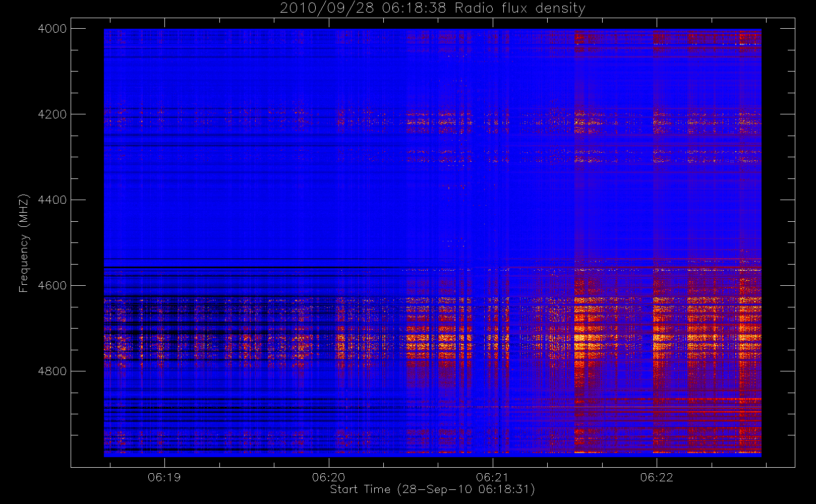816x504 pixels.
Task: Click the plot title '2010/09/28 06:18:38 Radio flux density'
Action: (x=433, y=9)
